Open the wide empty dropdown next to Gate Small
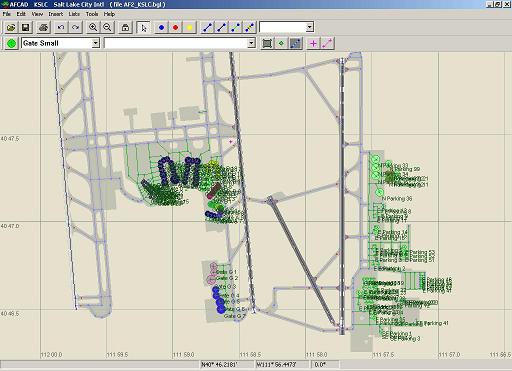This screenshot has height=371, width=512. point(251,43)
